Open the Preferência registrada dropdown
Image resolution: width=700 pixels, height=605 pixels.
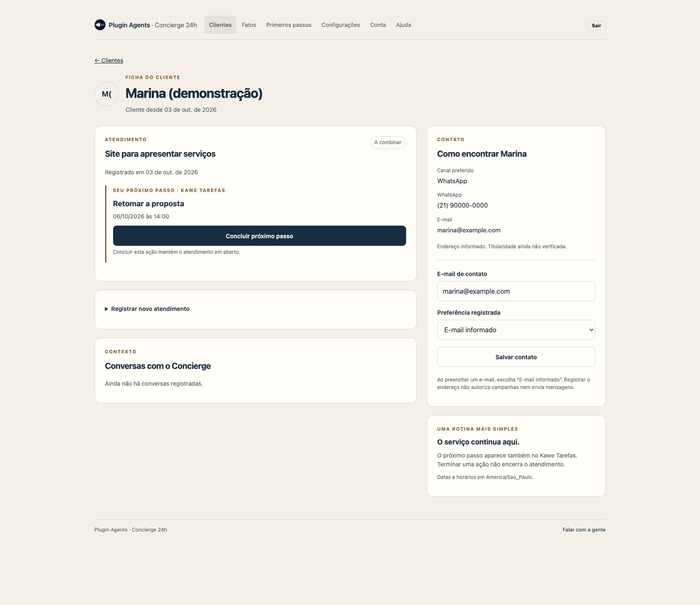tap(516, 330)
